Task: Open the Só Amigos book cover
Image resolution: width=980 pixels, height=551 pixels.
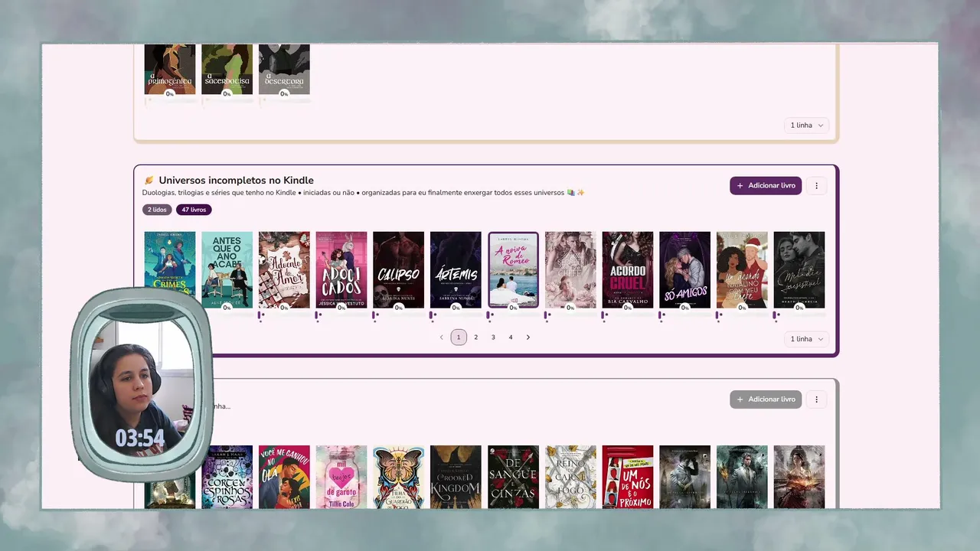Action: click(x=684, y=269)
